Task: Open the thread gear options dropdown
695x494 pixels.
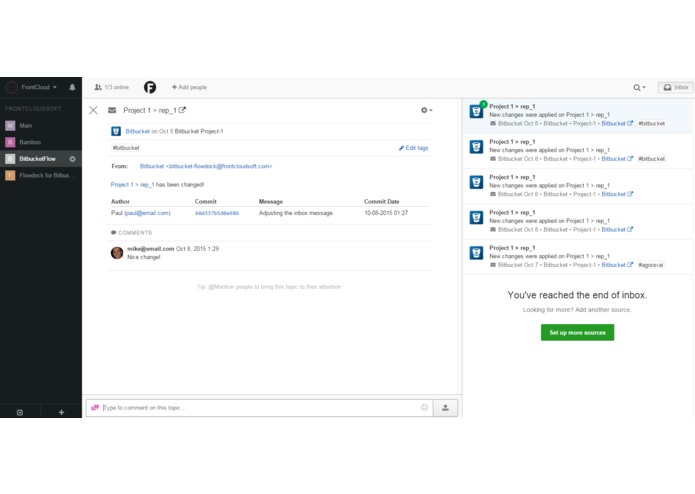Action: (426, 110)
